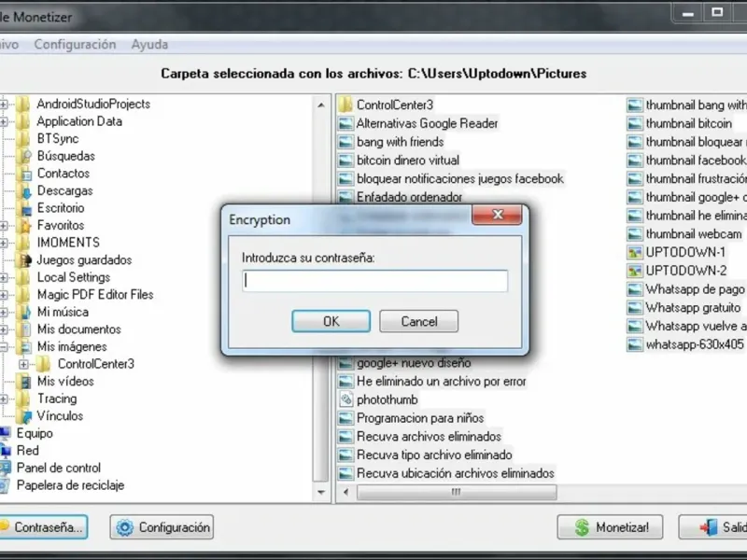Select the Vínculos folder icon
Image resolution: width=747 pixels, height=560 pixels.
click(x=23, y=415)
